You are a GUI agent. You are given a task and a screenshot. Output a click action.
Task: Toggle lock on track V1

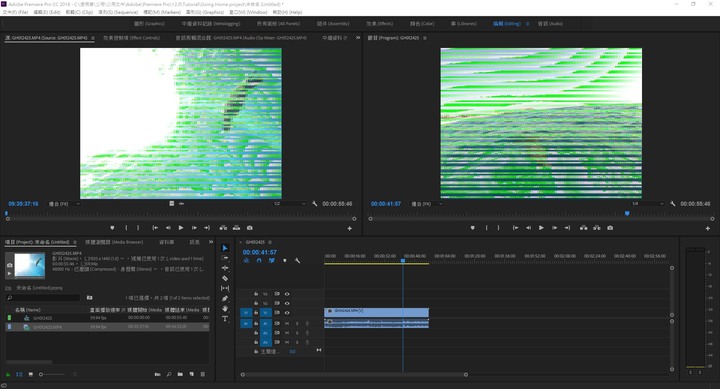[x=256, y=313]
